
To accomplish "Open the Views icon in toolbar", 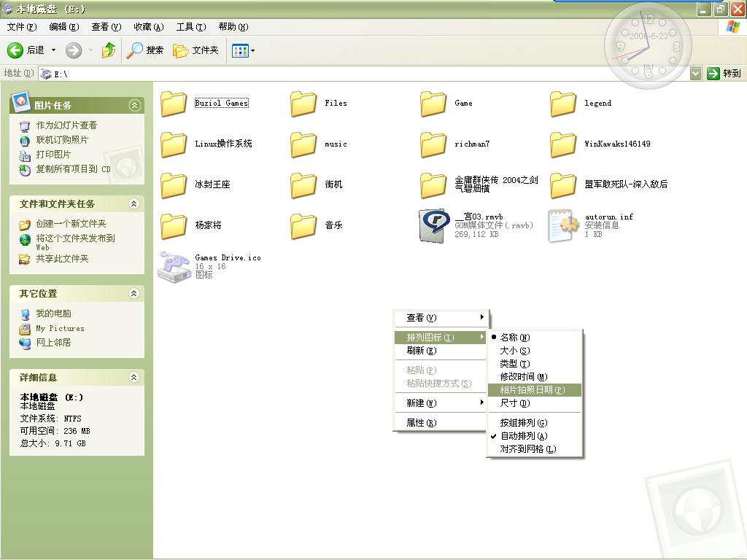I will (x=239, y=50).
